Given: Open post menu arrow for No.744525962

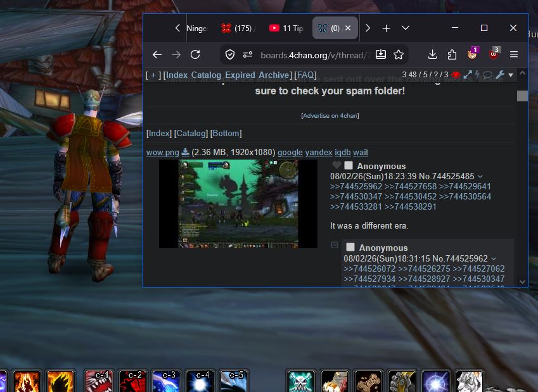Looking at the screenshot, I should (494, 258).
